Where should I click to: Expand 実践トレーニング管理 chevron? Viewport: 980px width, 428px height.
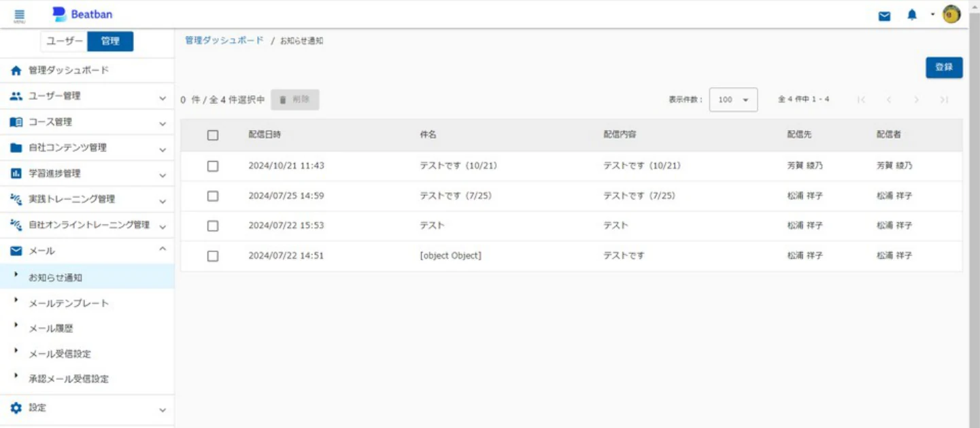pyautogui.click(x=163, y=201)
